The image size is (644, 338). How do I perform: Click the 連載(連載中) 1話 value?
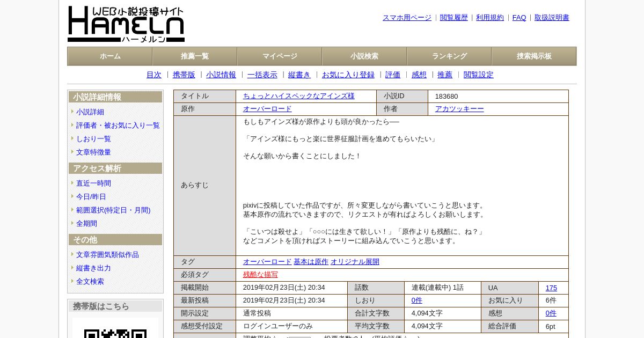tap(437, 288)
